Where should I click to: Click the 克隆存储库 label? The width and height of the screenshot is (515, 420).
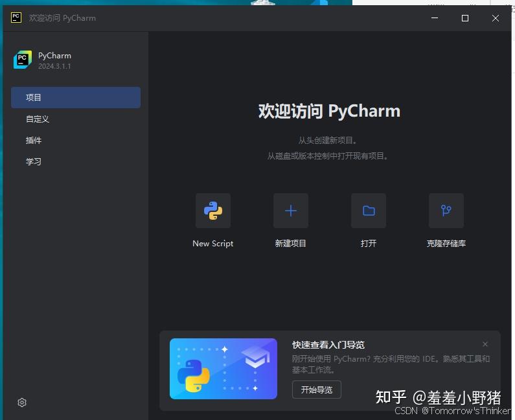446,244
